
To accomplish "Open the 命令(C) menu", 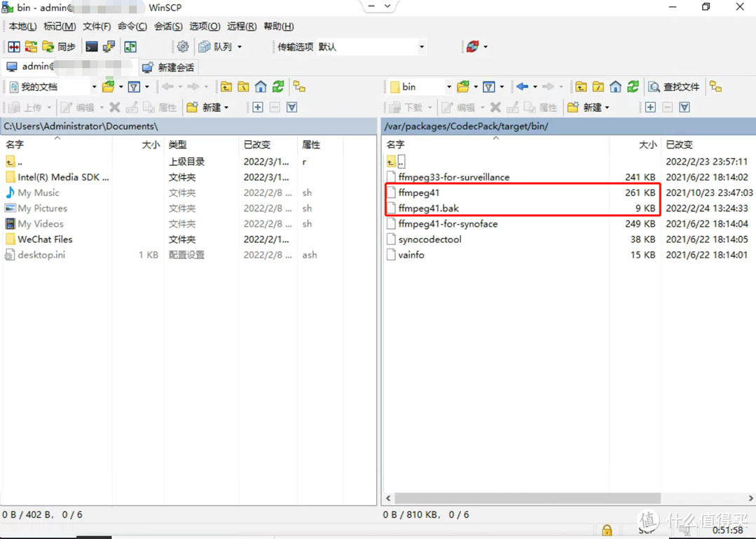I will [132, 27].
